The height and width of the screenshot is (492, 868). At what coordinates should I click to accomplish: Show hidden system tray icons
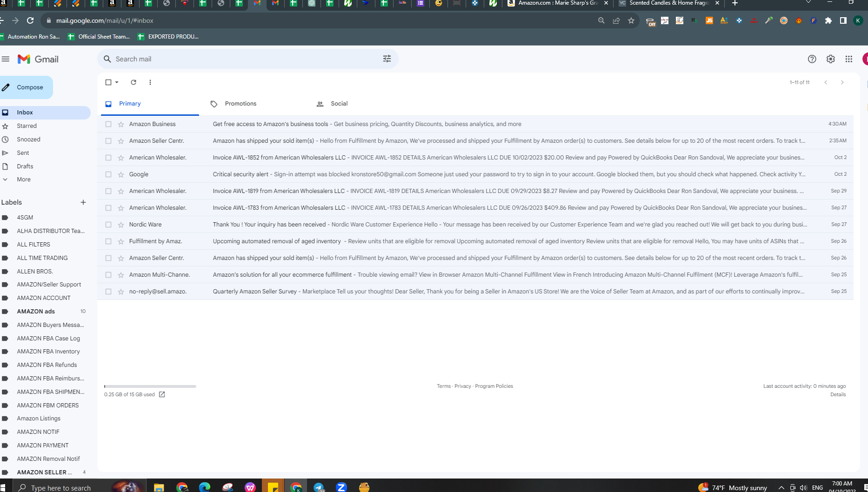tap(781, 487)
